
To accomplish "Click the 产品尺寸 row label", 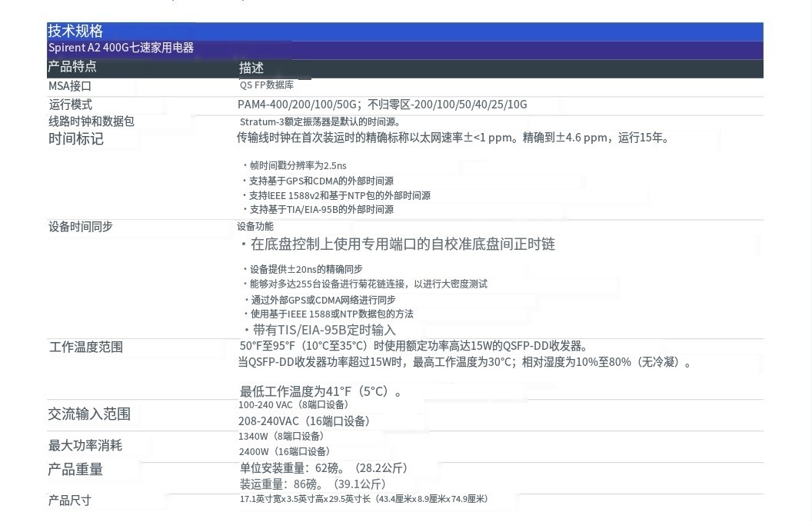I will click(70, 500).
